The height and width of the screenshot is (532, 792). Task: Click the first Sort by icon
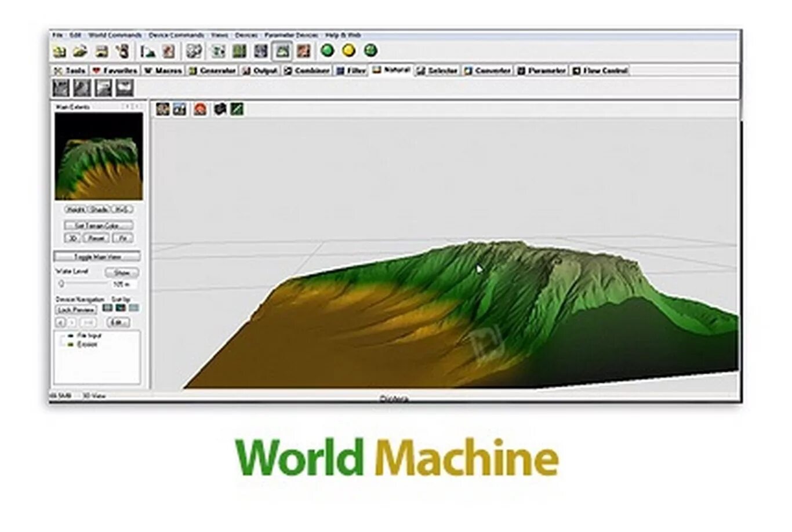107,308
